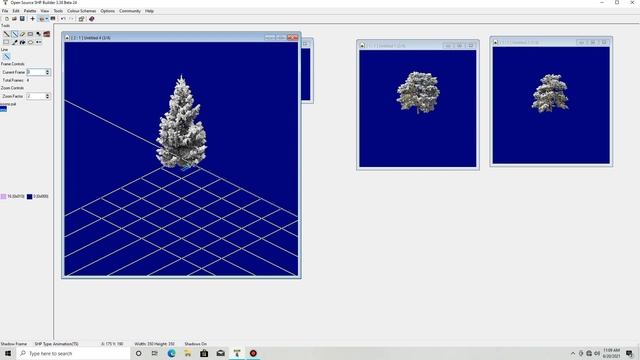Click the 'Width: 350 Height: 350' status text
The width and height of the screenshot is (640, 360).
[154, 344]
